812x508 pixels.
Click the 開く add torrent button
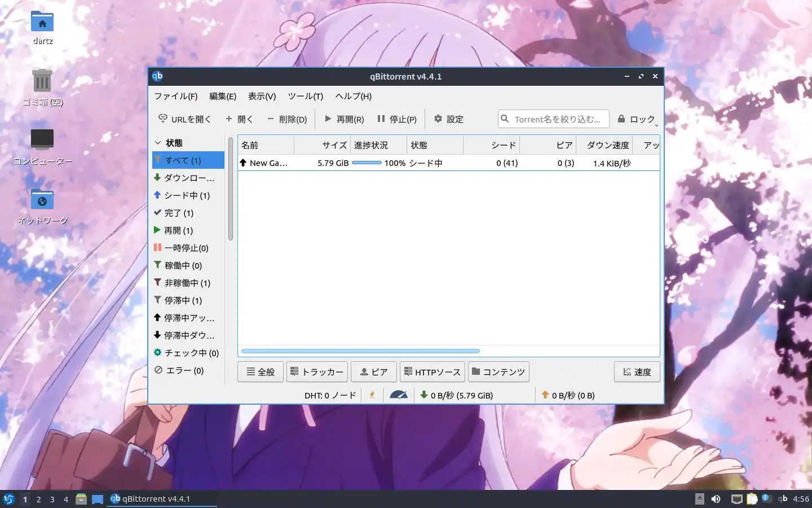coord(239,119)
